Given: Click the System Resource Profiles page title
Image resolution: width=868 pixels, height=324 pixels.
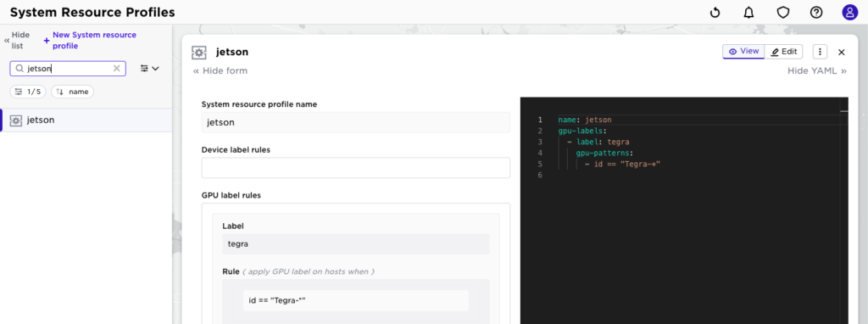Looking at the screenshot, I should [x=92, y=12].
